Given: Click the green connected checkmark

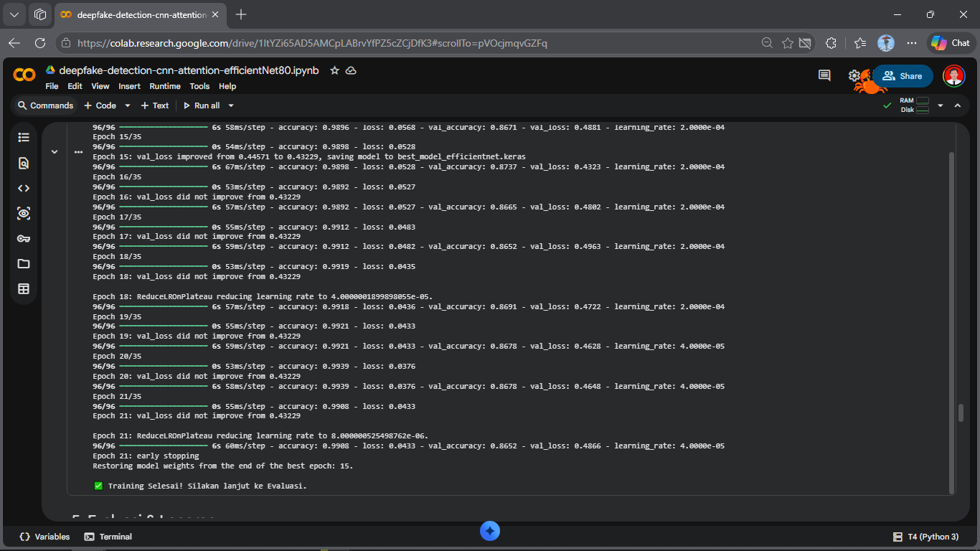Looking at the screenshot, I should [887, 105].
